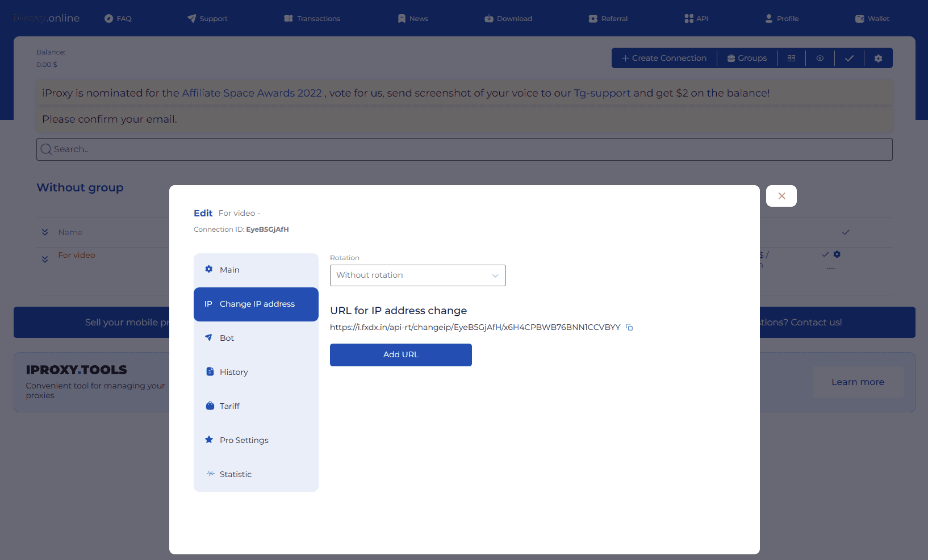The height and width of the screenshot is (560, 928).
Task: Go to the API section
Action: click(x=696, y=19)
